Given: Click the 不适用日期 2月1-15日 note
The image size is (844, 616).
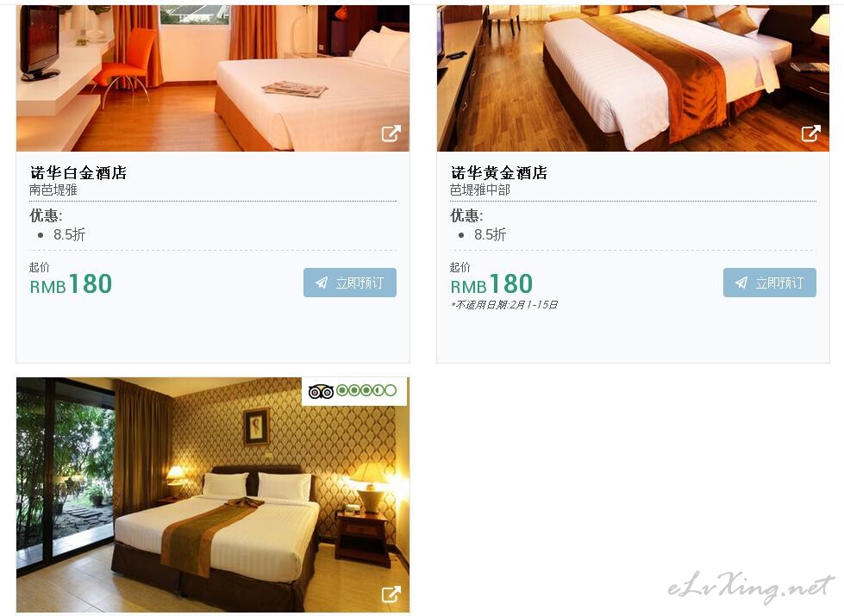Looking at the screenshot, I should [504, 304].
